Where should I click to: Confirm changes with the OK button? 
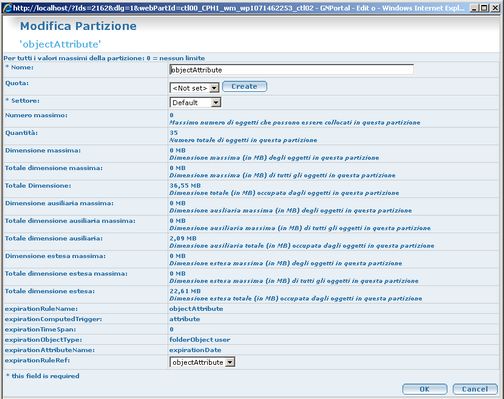coord(425,389)
